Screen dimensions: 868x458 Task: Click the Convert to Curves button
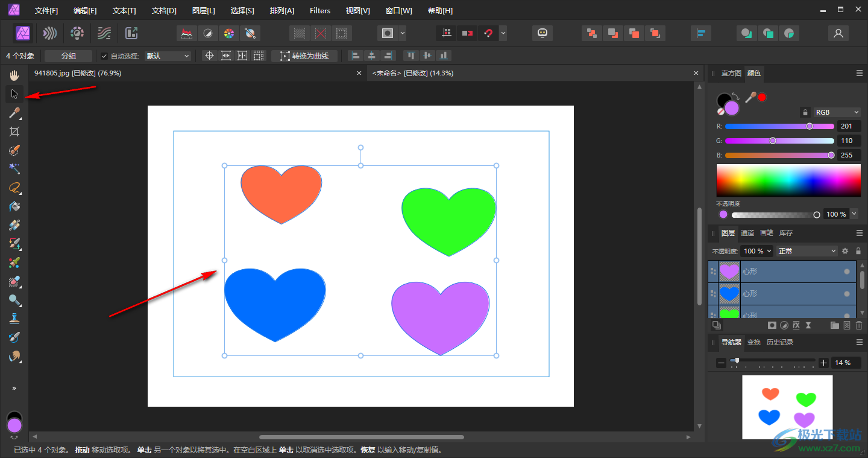point(304,56)
